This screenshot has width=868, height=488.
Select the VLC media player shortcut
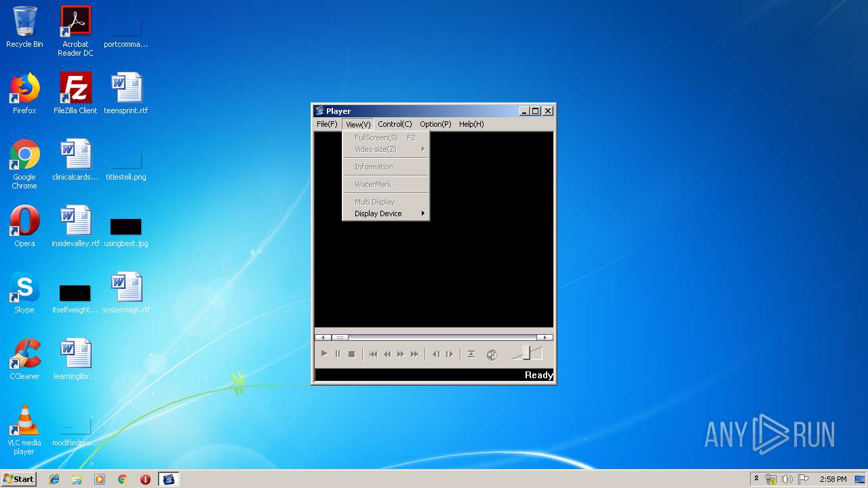click(x=24, y=430)
